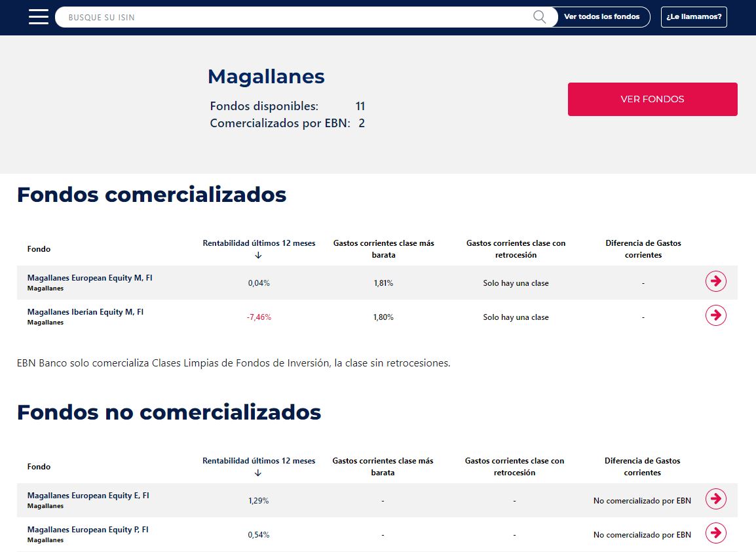Select the 1,80% gastos corrientes value
The height and width of the screenshot is (552, 756).
(383, 317)
